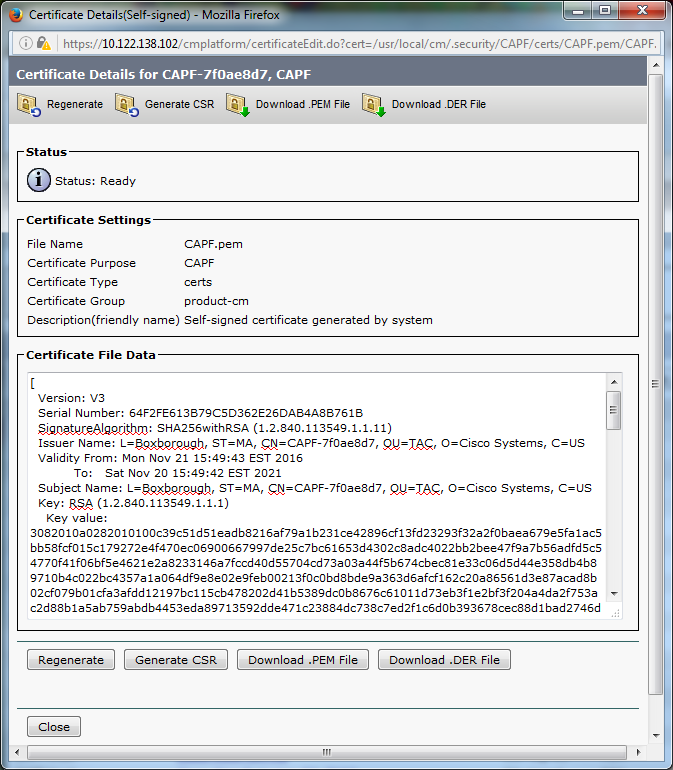Click the bottom Regenerate button
Image resolution: width=673 pixels, height=770 pixels.
(x=71, y=660)
